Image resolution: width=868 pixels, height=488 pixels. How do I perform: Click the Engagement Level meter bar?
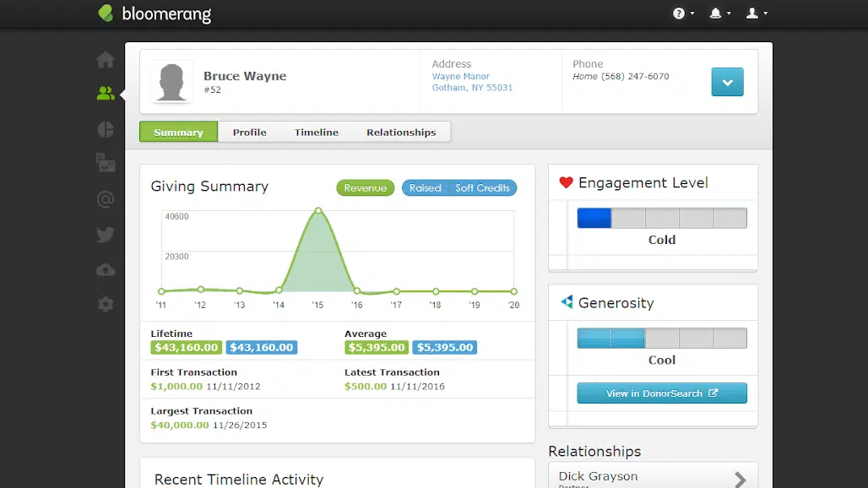pos(661,218)
